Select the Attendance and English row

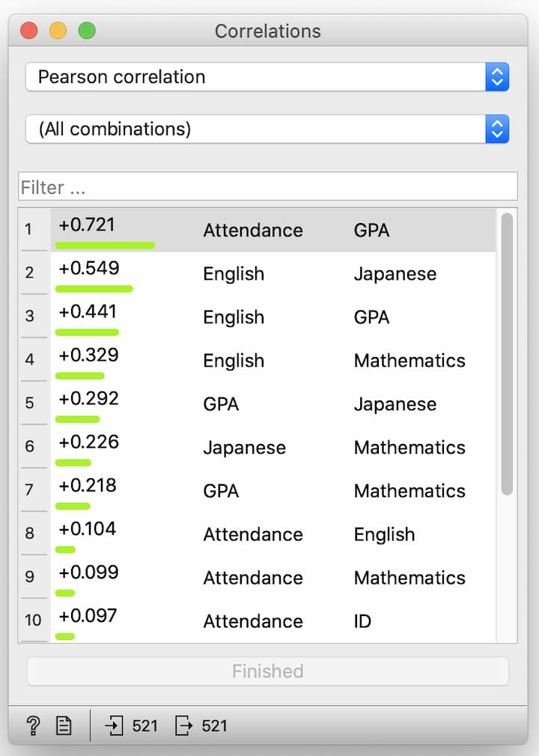tap(272, 534)
